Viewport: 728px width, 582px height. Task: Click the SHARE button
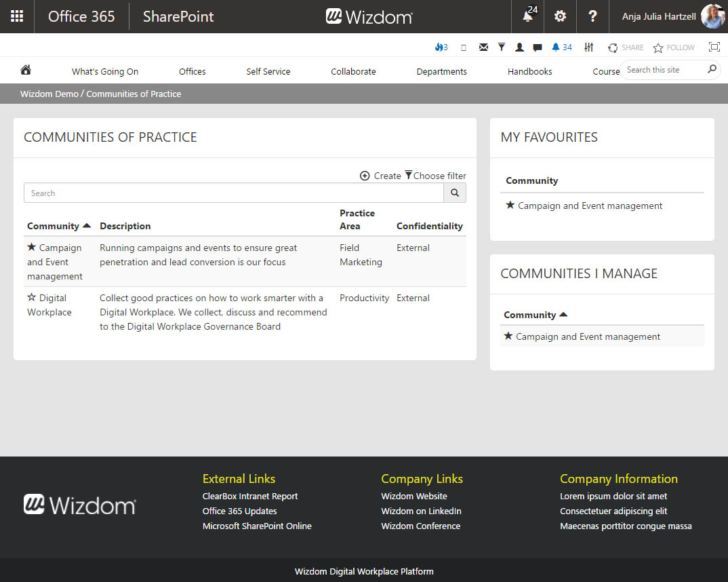626,47
